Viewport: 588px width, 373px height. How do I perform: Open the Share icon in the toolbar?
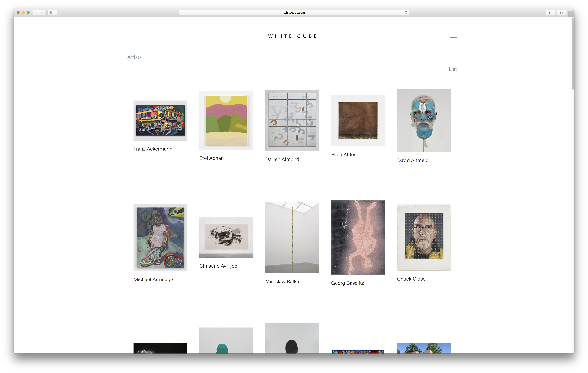[x=551, y=12]
